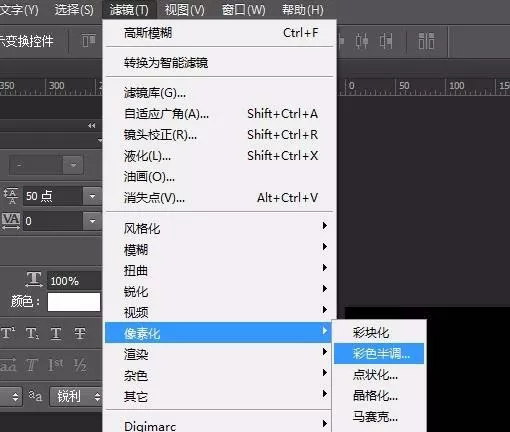Open Character panel flyout menu arrow

(x=100, y=140)
